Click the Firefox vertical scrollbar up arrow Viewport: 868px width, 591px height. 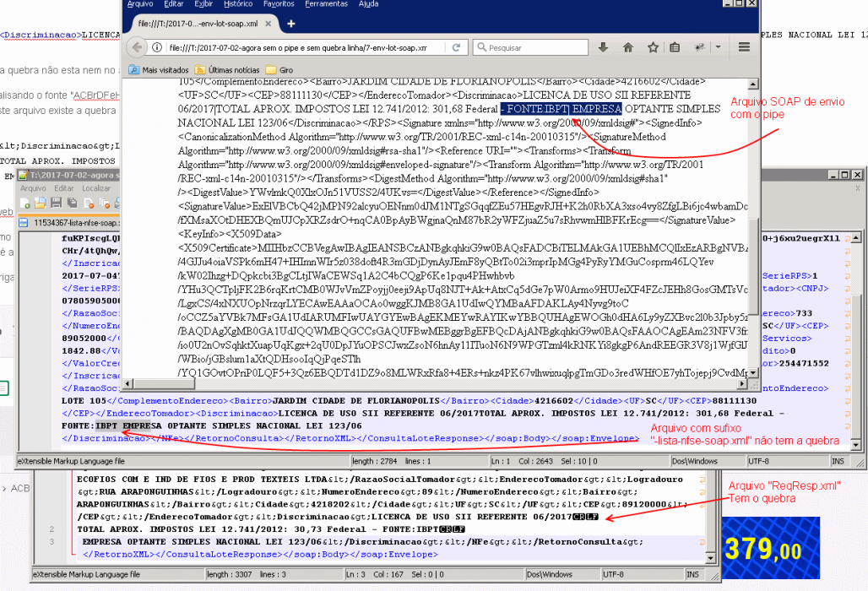click(x=753, y=84)
